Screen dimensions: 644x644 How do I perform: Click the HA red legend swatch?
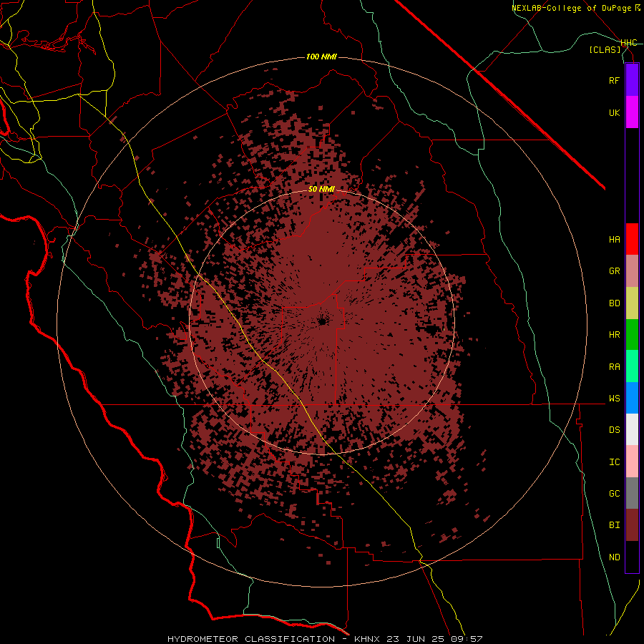point(632,239)
